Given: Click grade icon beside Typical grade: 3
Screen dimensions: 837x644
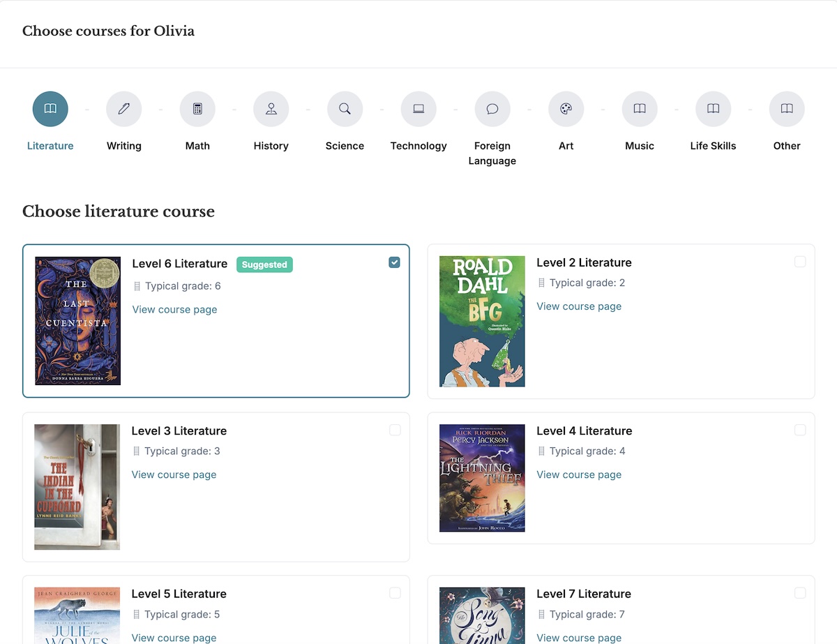Looking at the screenshot, I should 136,451.
